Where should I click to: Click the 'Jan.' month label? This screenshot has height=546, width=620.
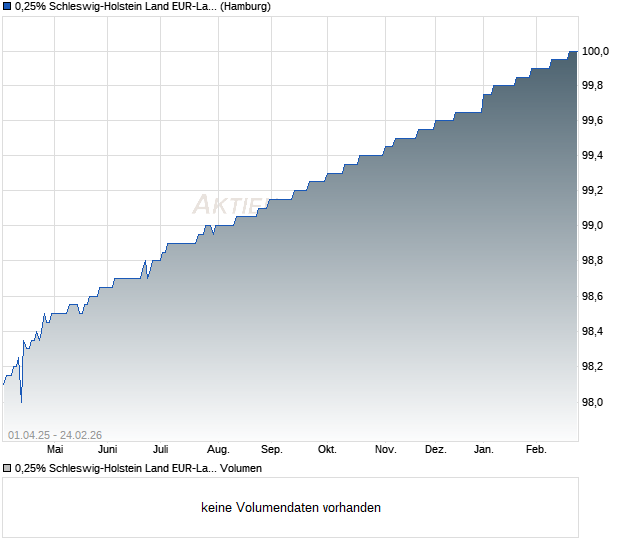click(484, 449)
